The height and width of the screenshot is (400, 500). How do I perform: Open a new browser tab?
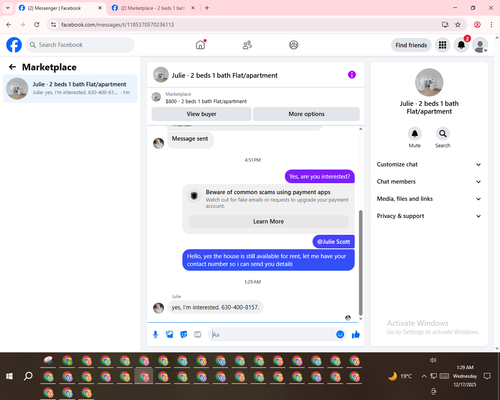pyautogui.click(x=207, y=8)
